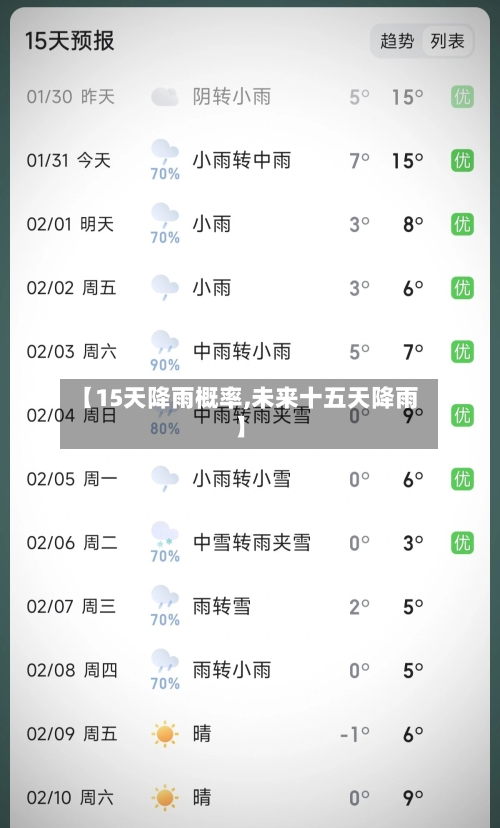
Task: Click the 90% rain probability on 02/03
Action: [165, 365]
